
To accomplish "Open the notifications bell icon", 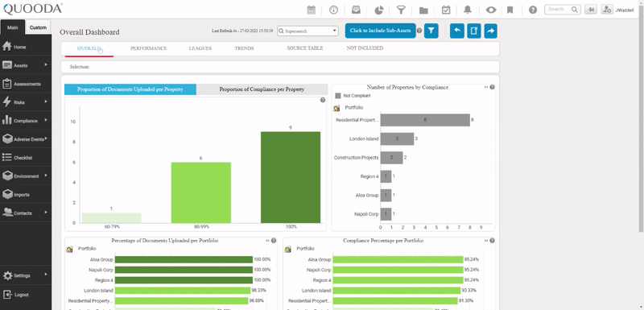I will point(468,10).
